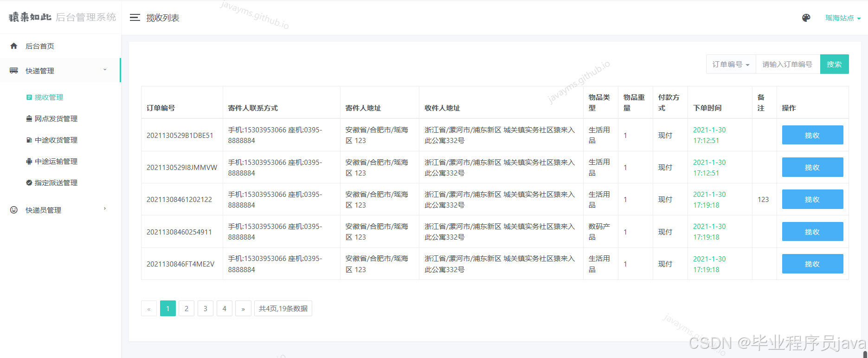Click the 共4页,19条数据 summary

[283, 308]
